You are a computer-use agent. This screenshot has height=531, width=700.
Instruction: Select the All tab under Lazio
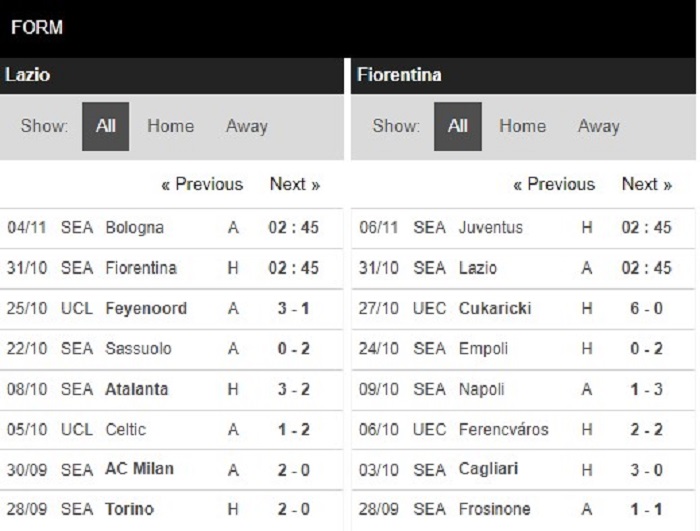click(105, 127)
